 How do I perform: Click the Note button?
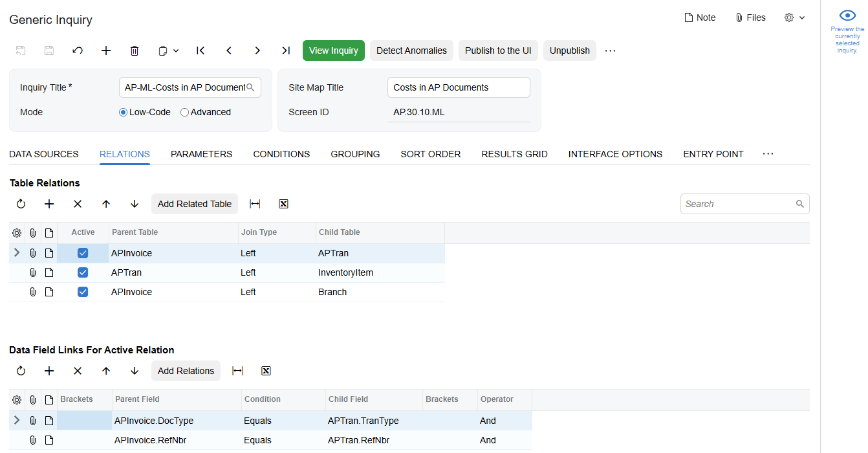point(700,17)
